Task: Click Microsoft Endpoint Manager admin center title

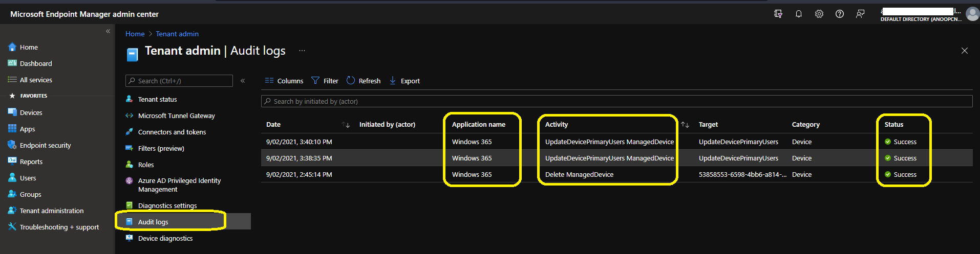Action: (84, 14)
